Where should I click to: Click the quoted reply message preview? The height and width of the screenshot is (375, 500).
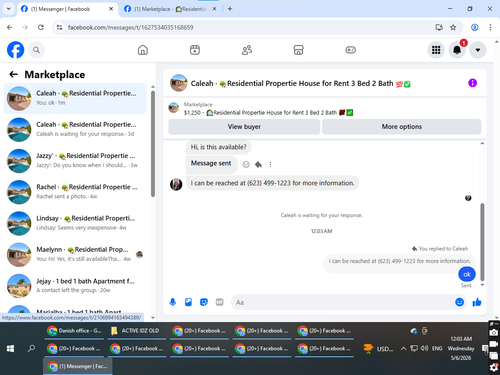pyautogui.click(x=399, y=261)
